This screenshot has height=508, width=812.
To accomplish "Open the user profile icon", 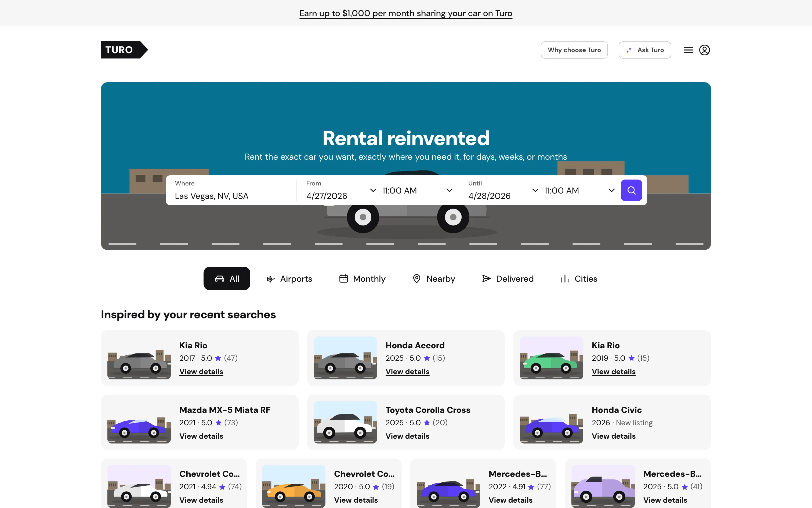I will 704,50.
